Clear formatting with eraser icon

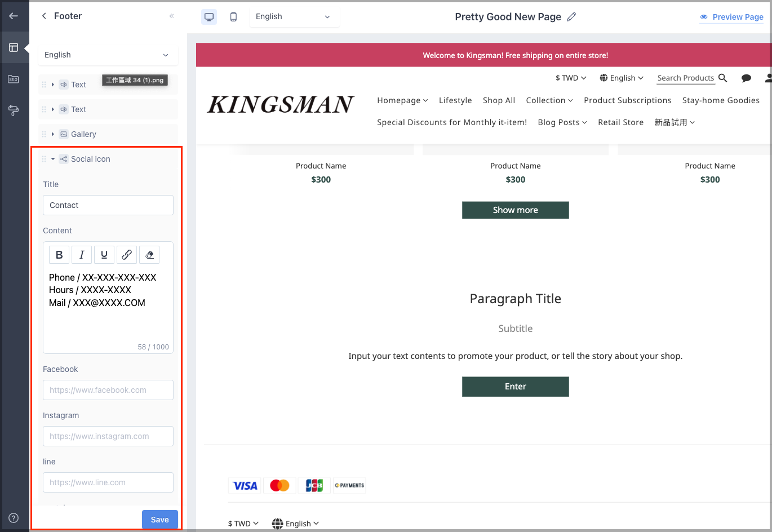pyautogui.click(x=149, y=255)
